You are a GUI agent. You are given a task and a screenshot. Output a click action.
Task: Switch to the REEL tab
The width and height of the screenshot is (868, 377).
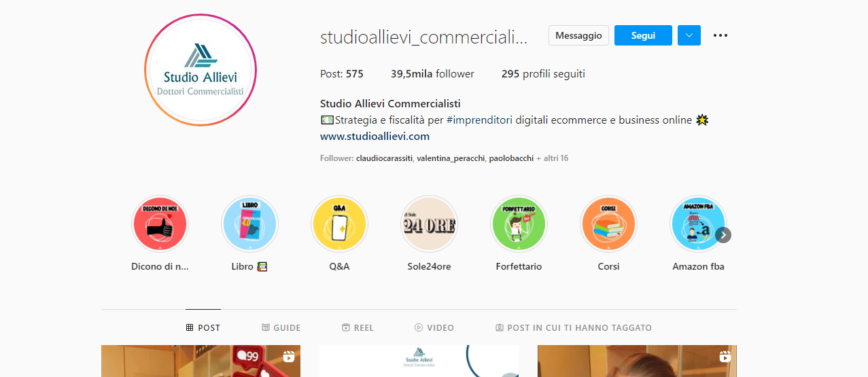tap(358, 327)
